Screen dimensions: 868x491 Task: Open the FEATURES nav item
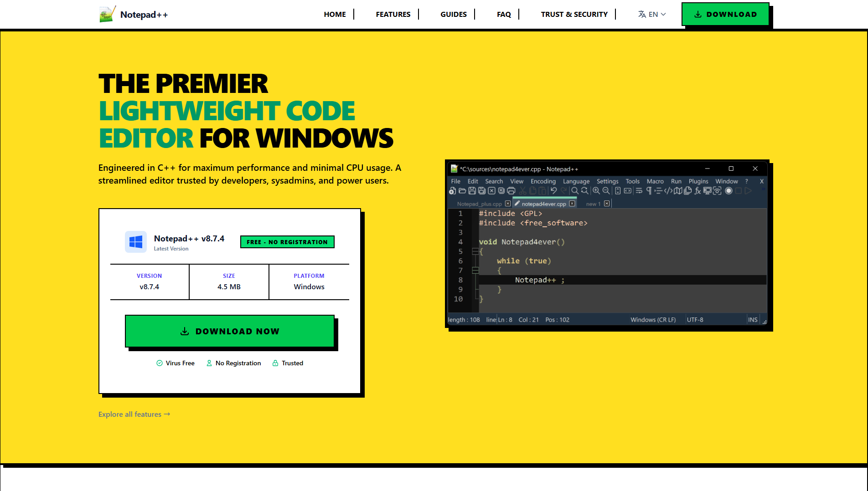coord(393,14)
